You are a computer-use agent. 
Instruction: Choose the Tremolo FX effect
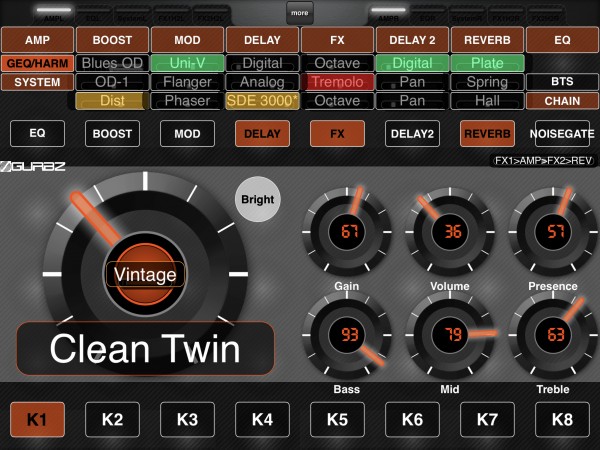click(337, 82)
